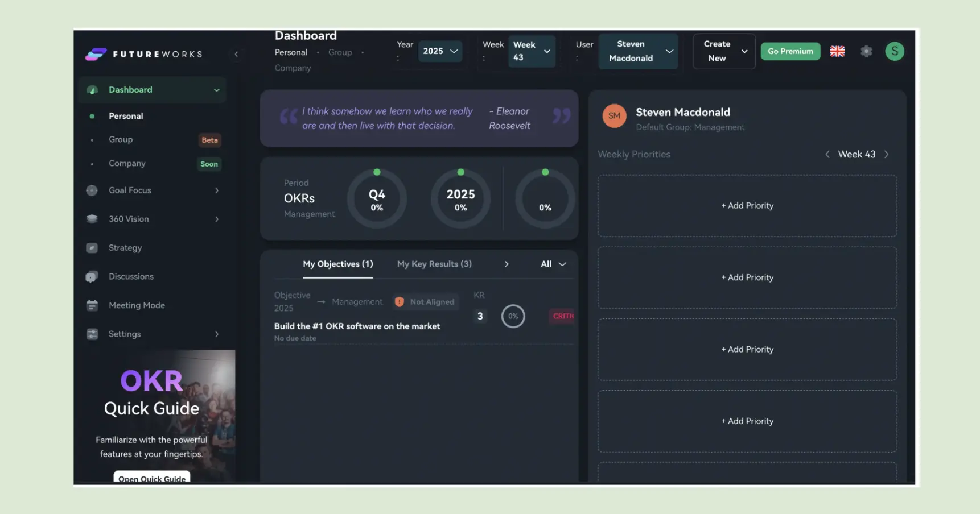The width and height of the screenshot is (980, 514).
Task: Click the Strategy icon in the sidebar
Action: coord(92,248)
